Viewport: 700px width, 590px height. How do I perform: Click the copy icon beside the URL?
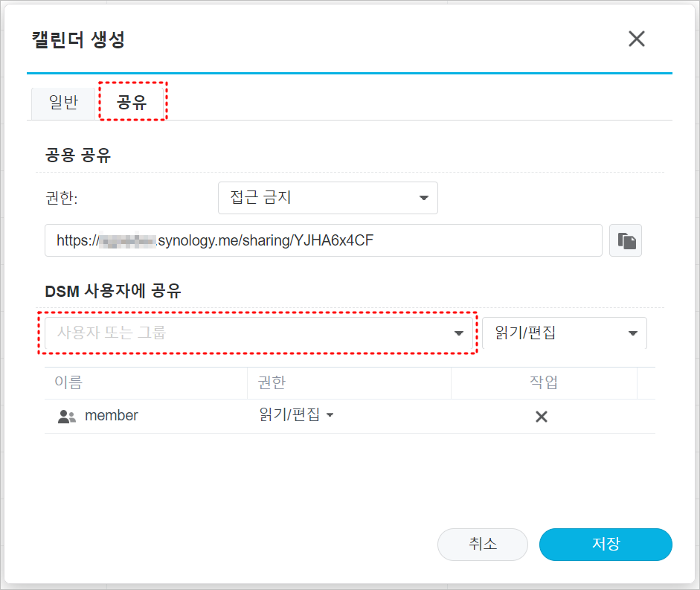[x=626, y=240]
